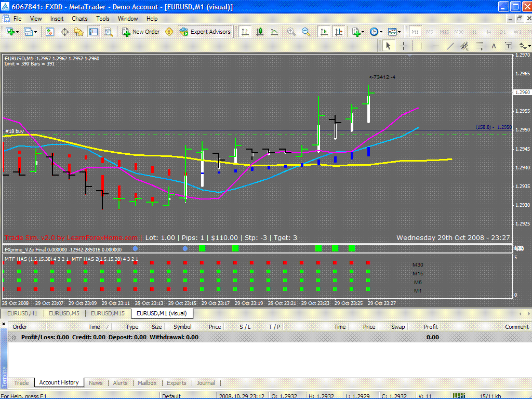The height and width of the screenshot is (399, 532).
Task: Open the News tab in Terminal
Action: 96,383
